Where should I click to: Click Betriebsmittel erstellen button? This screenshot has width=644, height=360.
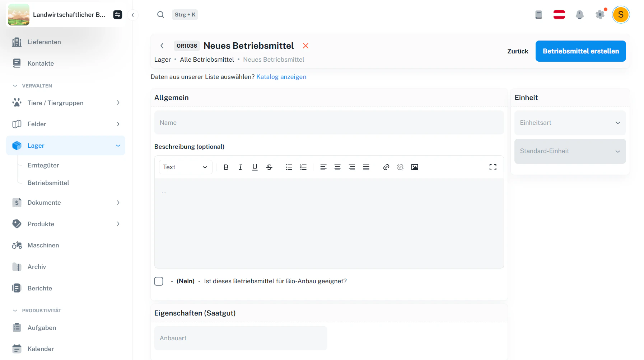coord(580,51)
